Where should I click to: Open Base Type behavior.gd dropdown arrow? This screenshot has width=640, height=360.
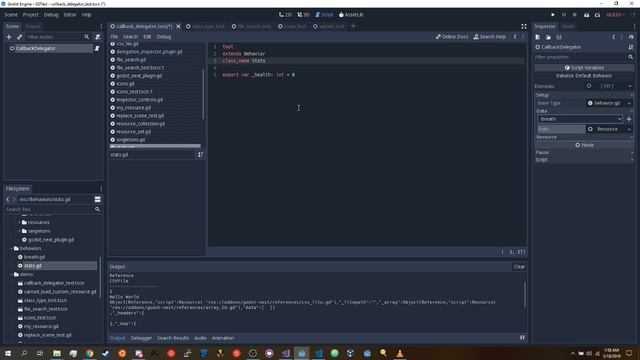coord(629,103)
